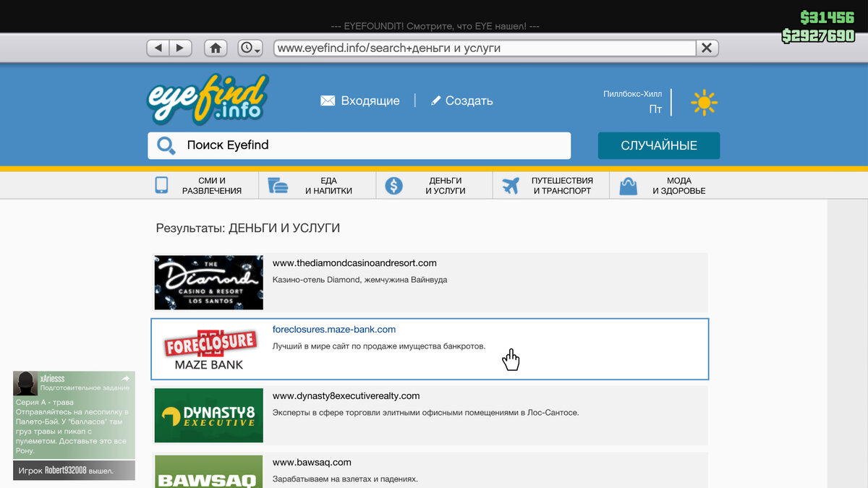
Task: Open foreclosures.maze-bank.com link
Action: pos(334,330)
